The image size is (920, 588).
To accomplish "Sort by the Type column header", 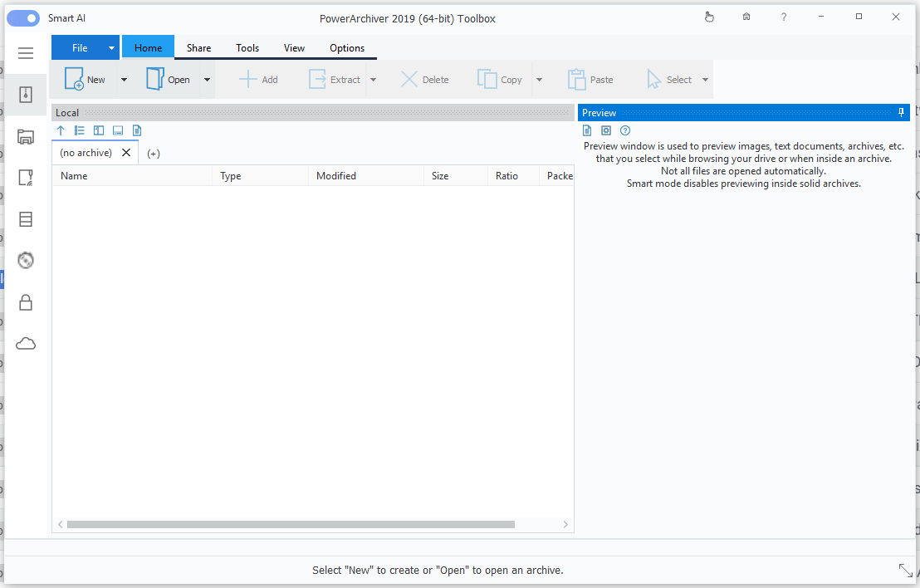I will pos(261,175).
